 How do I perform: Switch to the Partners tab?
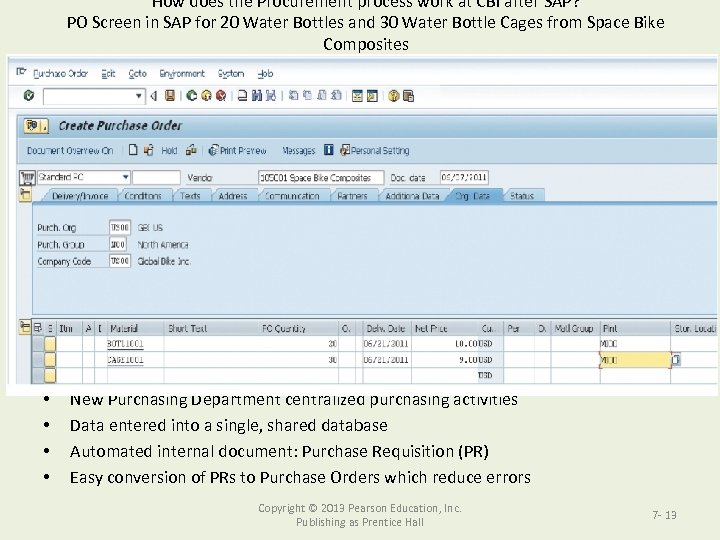(x=352, y=196)
